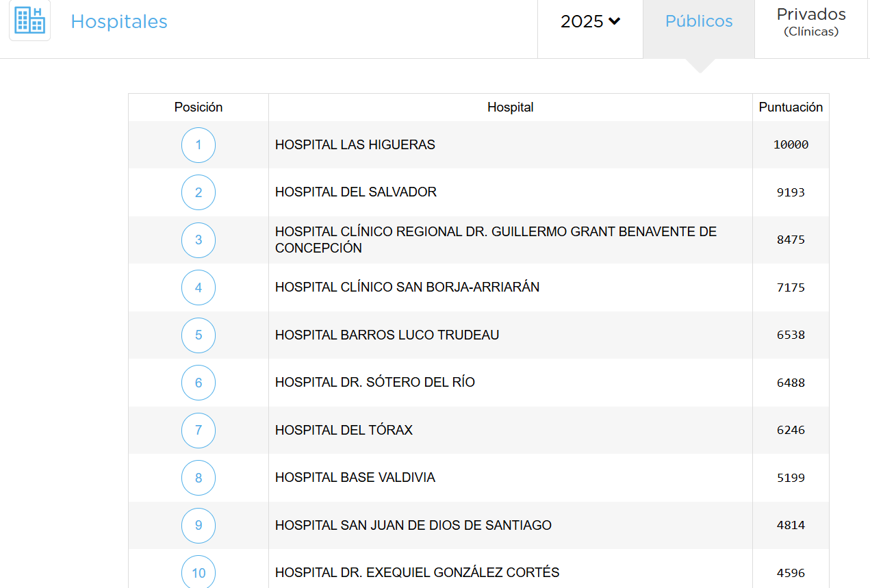870x588 pixels.
Task: Click position 5 circle badge
Action: click(x=199, y=335)
